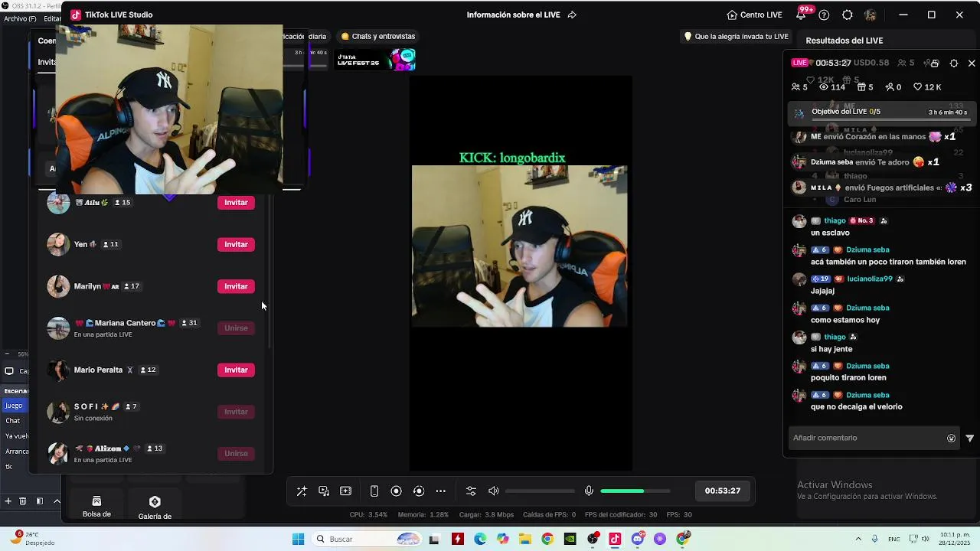Click the likes heart 12 K
The height and width of the screenshot is (551, 980).
928,87
